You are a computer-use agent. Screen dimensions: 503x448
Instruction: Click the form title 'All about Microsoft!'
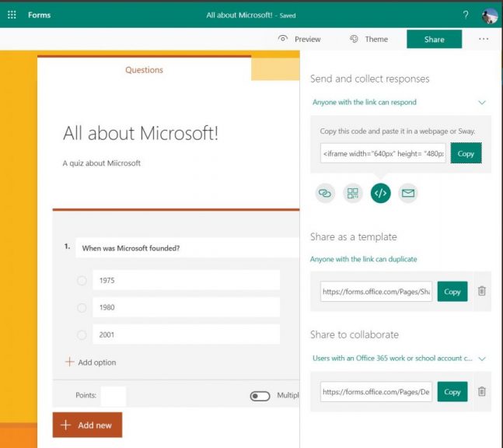[141, 133]
